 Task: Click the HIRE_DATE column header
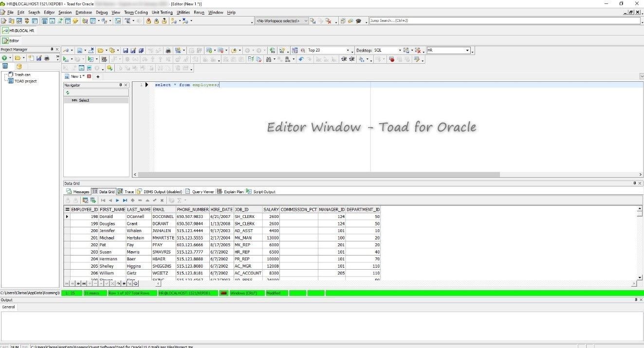[221, 209]
